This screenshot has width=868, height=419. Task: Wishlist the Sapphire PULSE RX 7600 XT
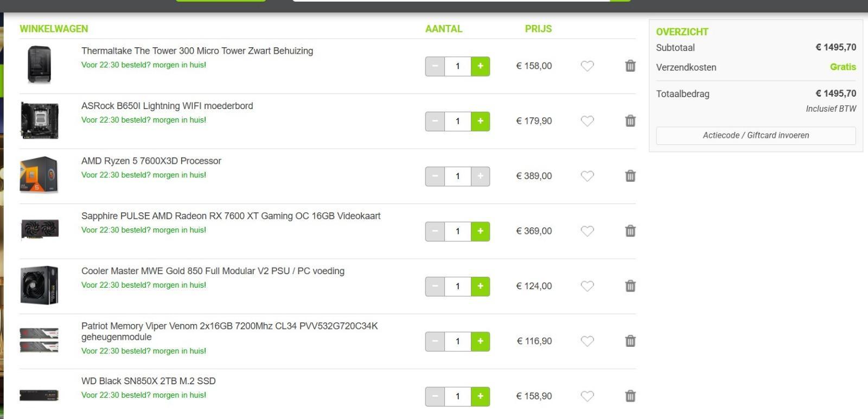pyautogui.click(x=588, y=231)
